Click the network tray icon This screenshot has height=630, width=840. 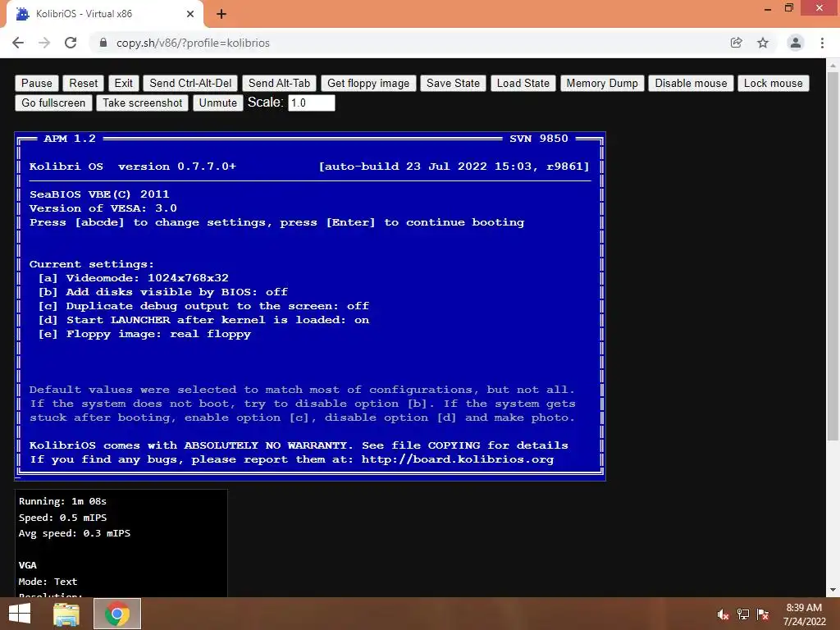pos(743,614)
